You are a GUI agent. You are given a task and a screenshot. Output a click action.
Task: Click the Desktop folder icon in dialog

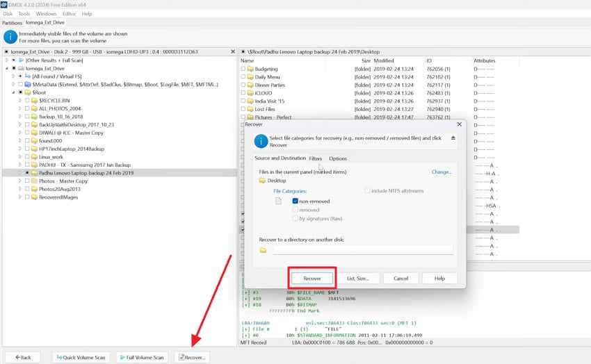(262, 181)
